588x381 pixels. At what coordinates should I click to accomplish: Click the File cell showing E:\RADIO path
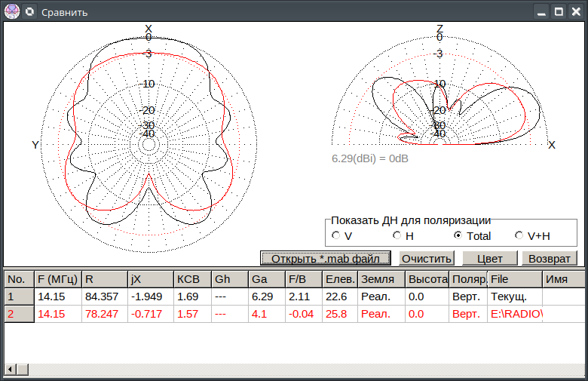tap(515, 314)
